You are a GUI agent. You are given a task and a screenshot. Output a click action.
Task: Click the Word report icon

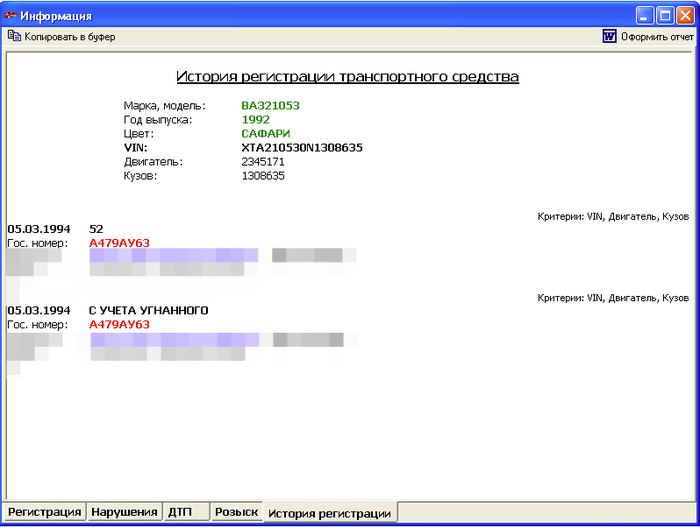pyautogui.click(x=609, y=37)
